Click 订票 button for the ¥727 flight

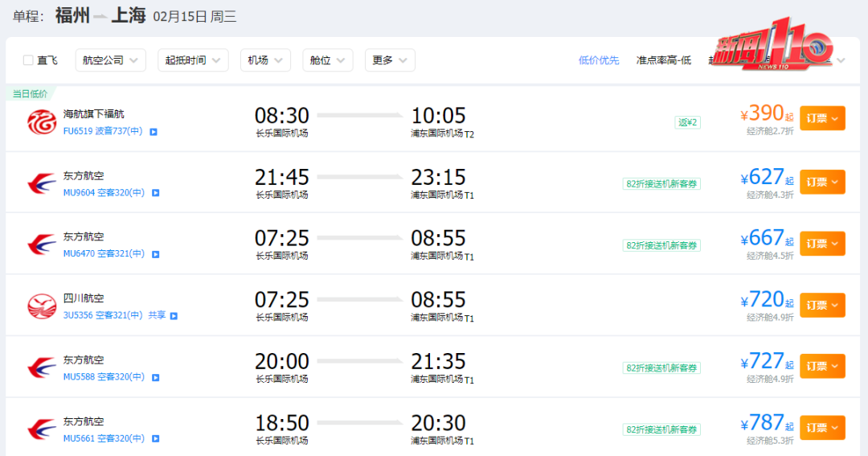coord(822,366)
